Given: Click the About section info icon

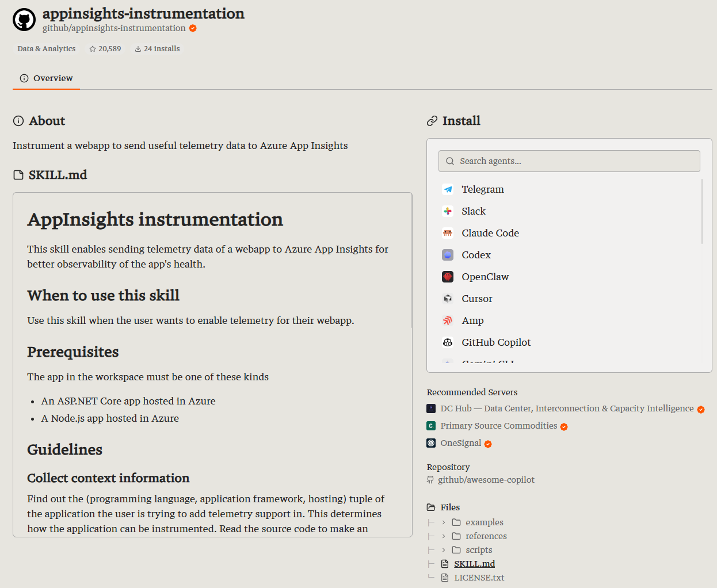Looking at the screenshot, I should (18, 121).
